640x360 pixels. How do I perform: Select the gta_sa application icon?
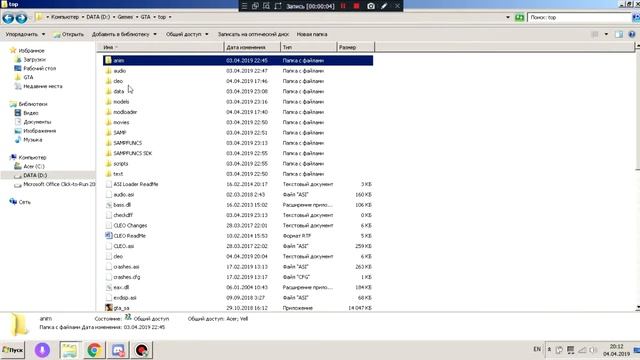(x=109, y=308)
